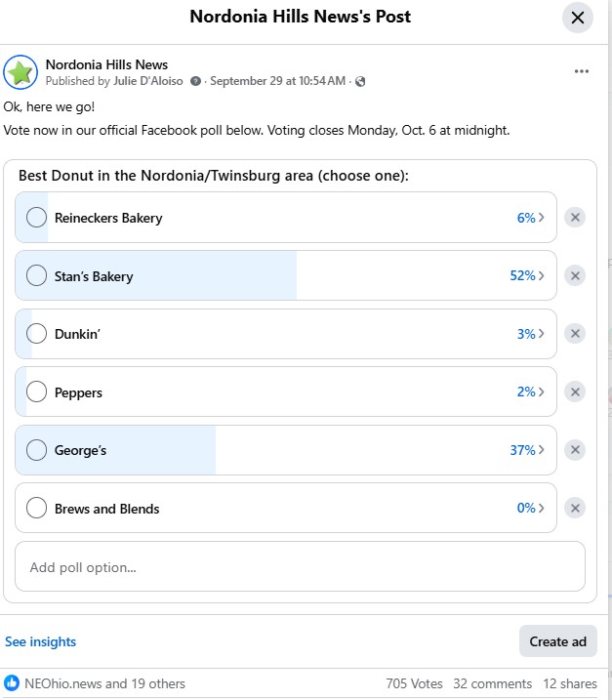Image resolution: width=612 pixels, height=700 pixels.
Task: Remove the Brews and Blends option
Action: point(576,509)
